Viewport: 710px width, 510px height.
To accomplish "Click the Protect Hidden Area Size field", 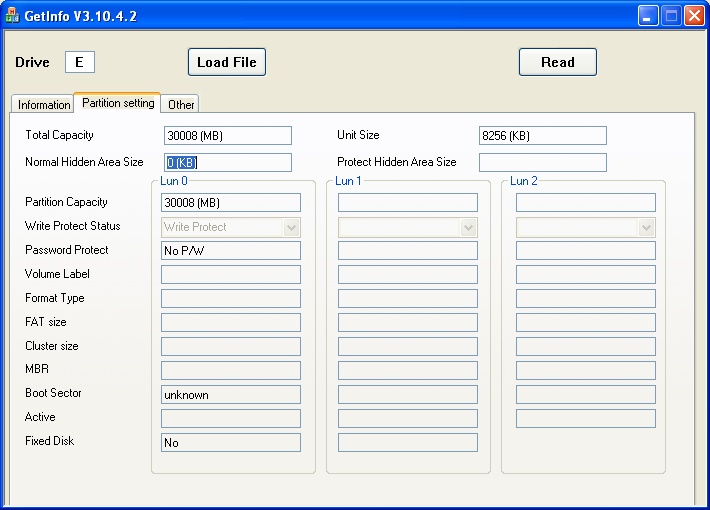I will tap(542, 163).
